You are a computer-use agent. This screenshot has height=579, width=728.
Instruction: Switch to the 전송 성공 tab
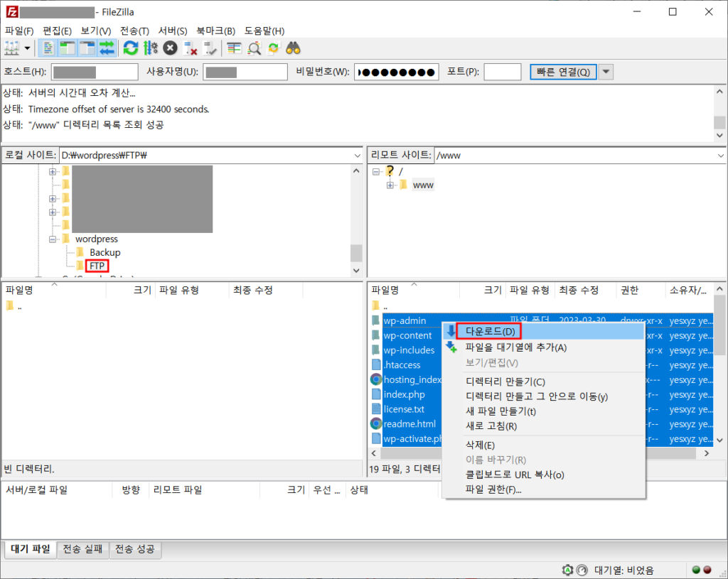135,549
